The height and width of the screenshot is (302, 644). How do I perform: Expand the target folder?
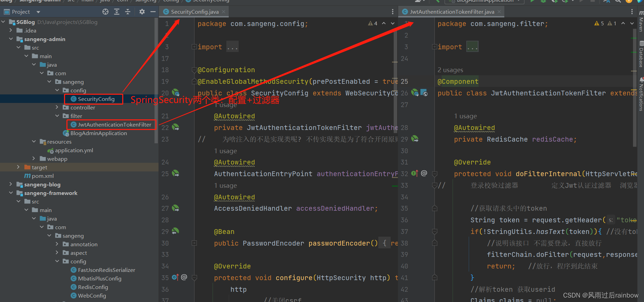(x=18, y=167)
